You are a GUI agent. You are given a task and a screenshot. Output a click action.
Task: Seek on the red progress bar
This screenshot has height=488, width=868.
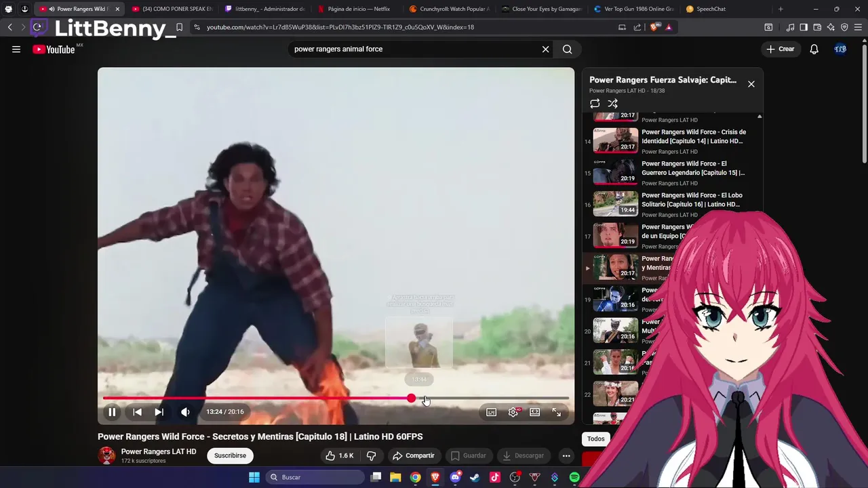[336, 399]
